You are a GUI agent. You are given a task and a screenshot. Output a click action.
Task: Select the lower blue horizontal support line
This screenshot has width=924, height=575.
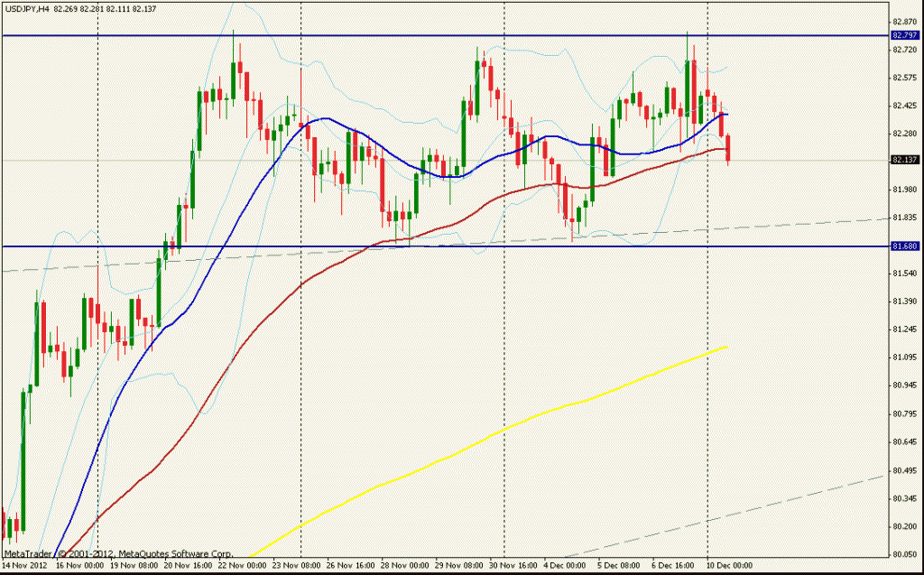click(541, 246)
